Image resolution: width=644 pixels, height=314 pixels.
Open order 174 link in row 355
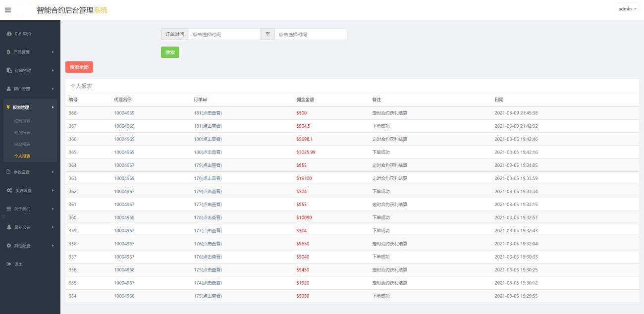point(208,283)
